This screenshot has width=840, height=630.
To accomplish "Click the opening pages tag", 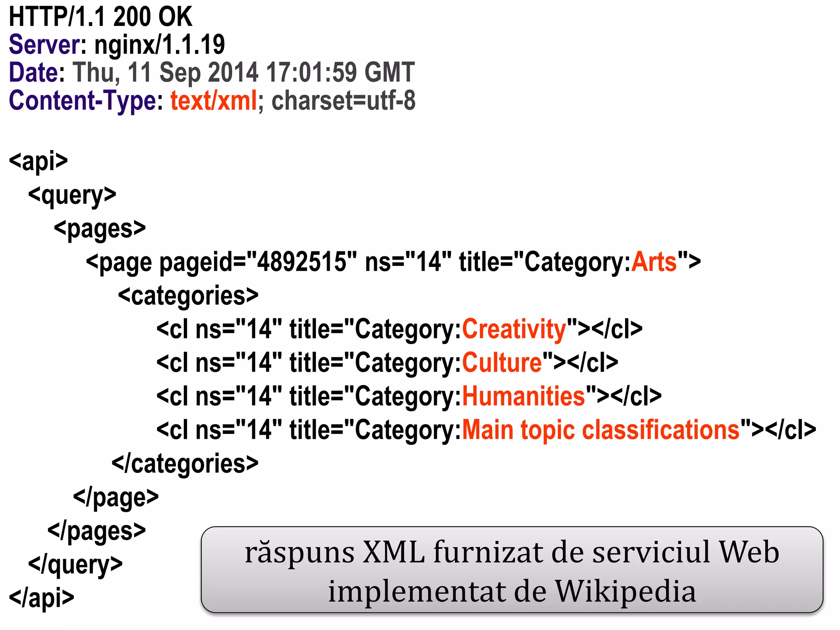I will pos(100,228).
